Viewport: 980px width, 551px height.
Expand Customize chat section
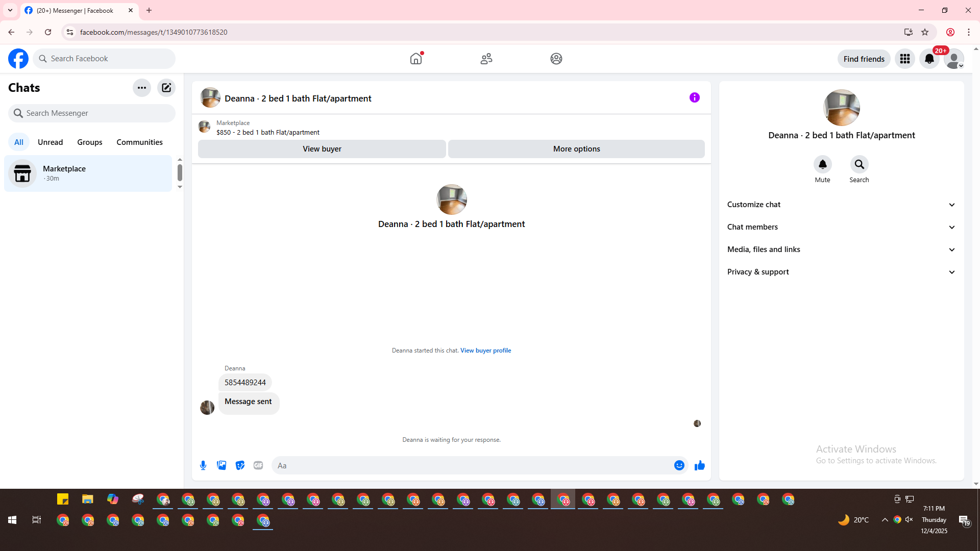coord(841,205)
